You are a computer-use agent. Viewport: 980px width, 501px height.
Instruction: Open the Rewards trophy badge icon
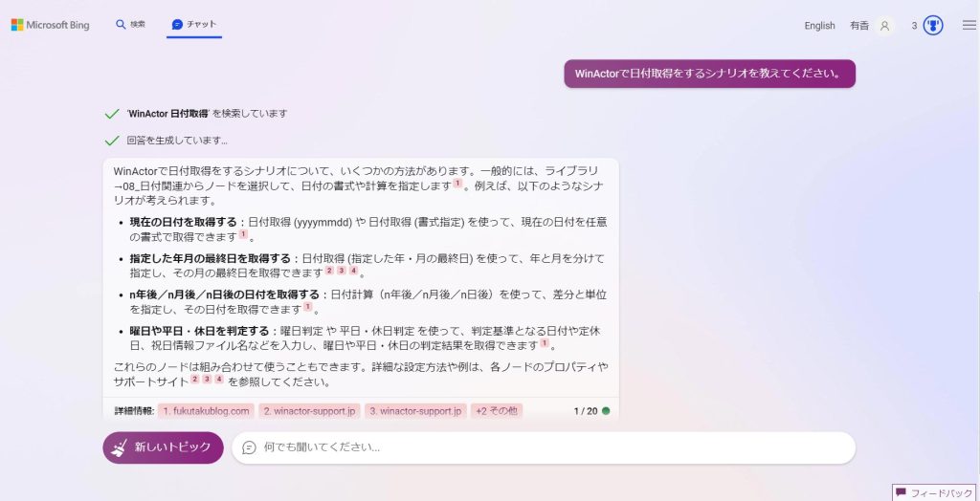pyautogui.click(x=933, y=26)
